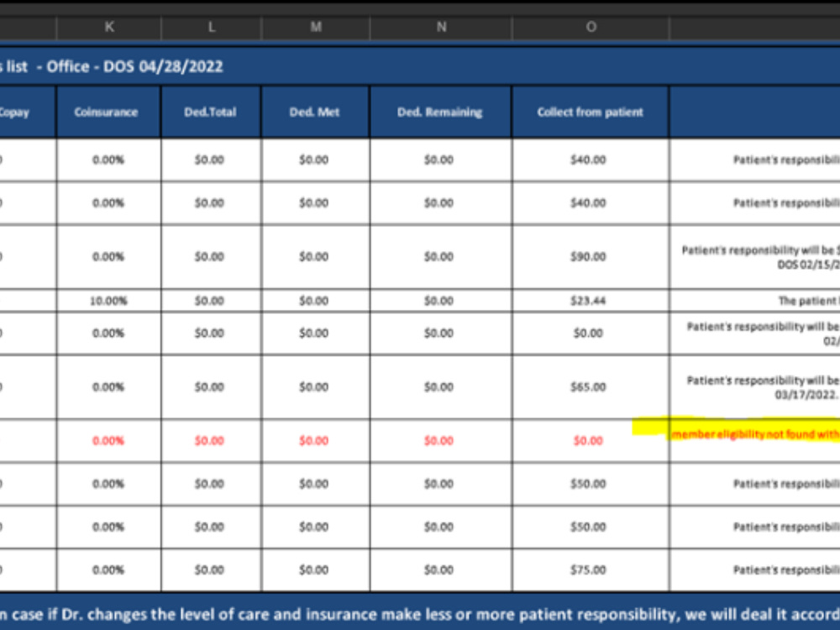Image resolution: width=840 pixels, height=630 pixels.
Task: Click the footer text about Dr. changing level of care
Action: pyautogui.click(x=420, y=614)
